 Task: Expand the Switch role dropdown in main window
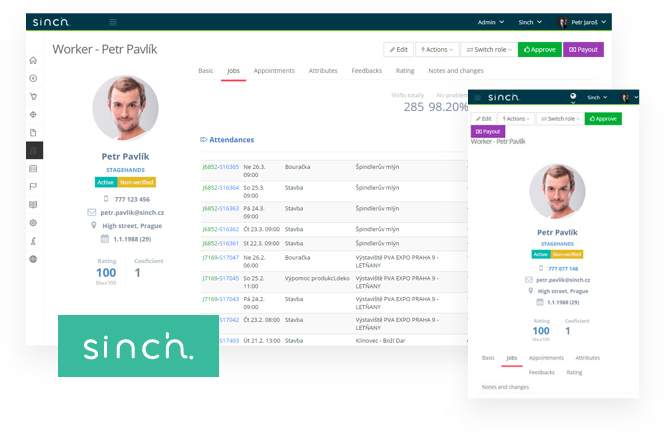click(488, 49)
